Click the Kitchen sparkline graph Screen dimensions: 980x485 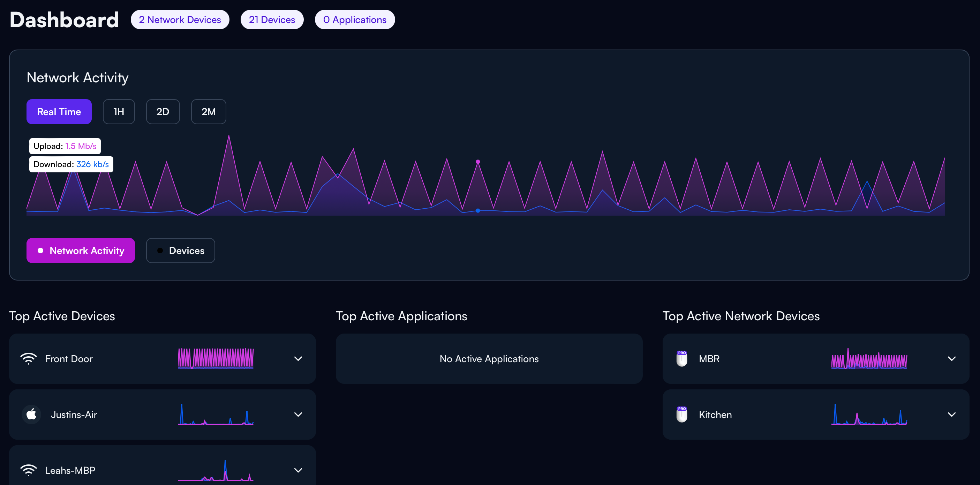pyautogui.click(x=869, y=414)
